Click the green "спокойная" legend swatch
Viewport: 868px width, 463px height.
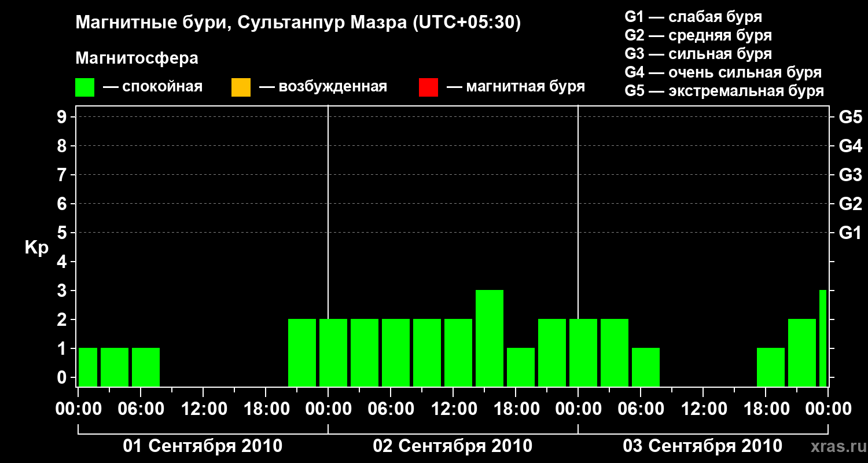tap(84, 87)
